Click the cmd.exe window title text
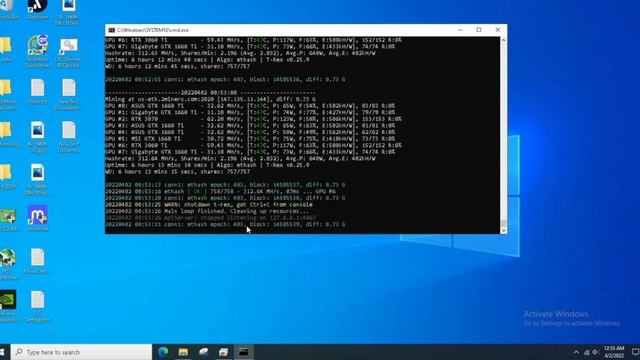 coord(153,30)
